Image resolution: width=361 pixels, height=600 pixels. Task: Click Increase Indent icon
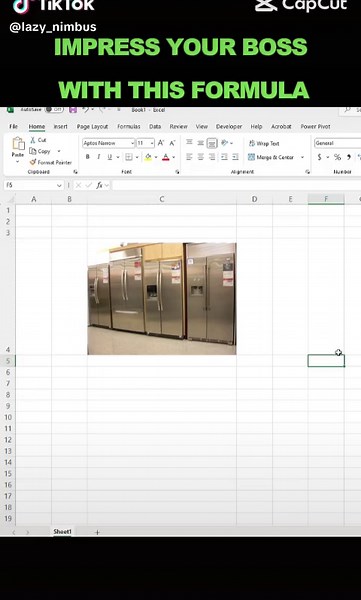tap(235, 157)
